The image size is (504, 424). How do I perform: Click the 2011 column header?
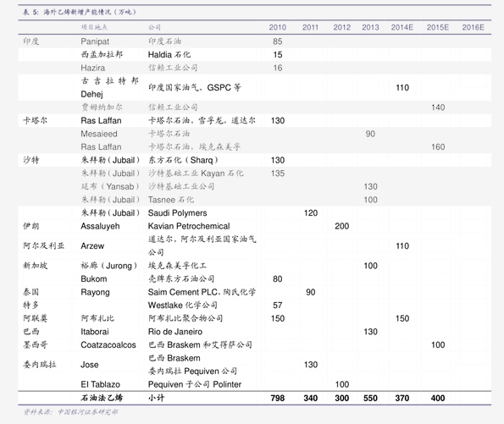pyautogui.click(x=310, y=27)
